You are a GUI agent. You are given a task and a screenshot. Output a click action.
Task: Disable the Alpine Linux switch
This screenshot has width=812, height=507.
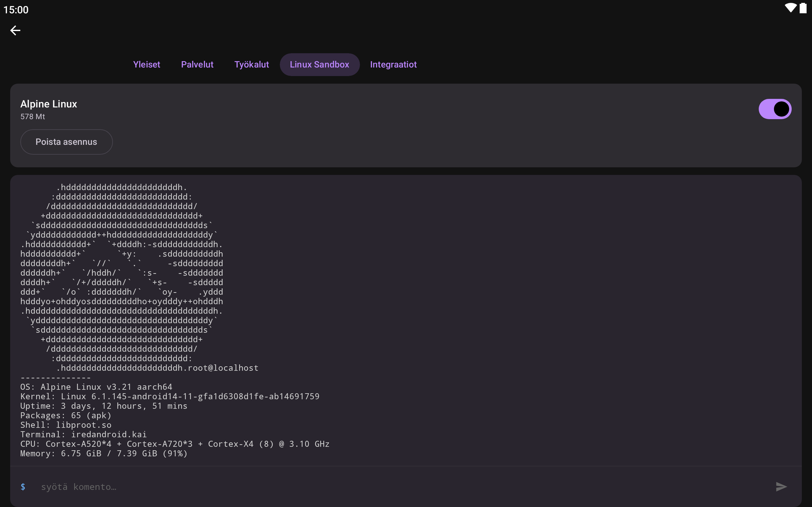(x=775, y=109)
